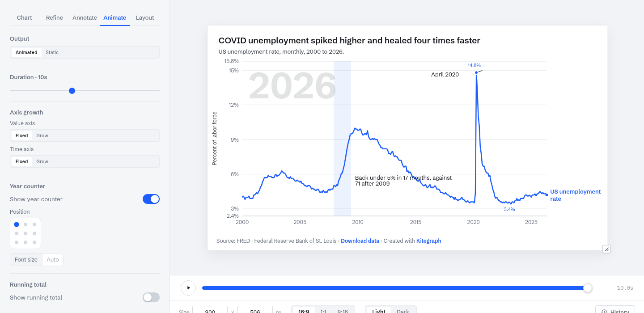
Task: Set Value axis to Grow
Action: 42,135
